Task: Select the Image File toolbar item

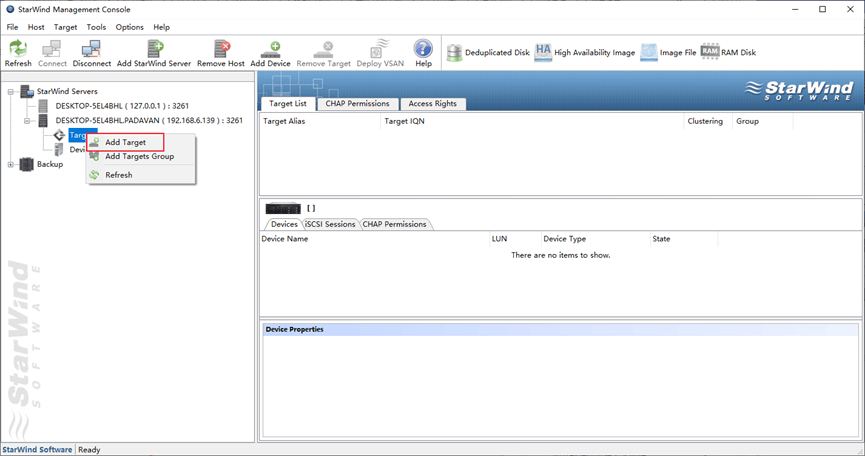Action: [668, 52]
